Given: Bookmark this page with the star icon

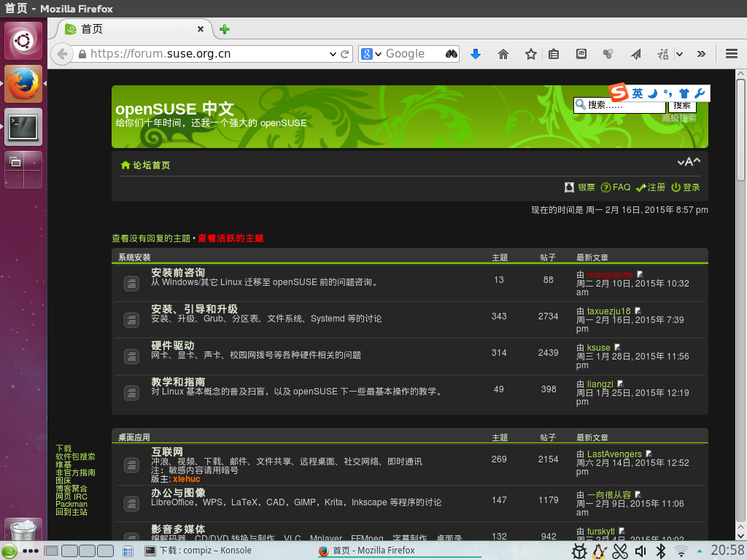Looking at the screenshot, I should tap(531, 54).
